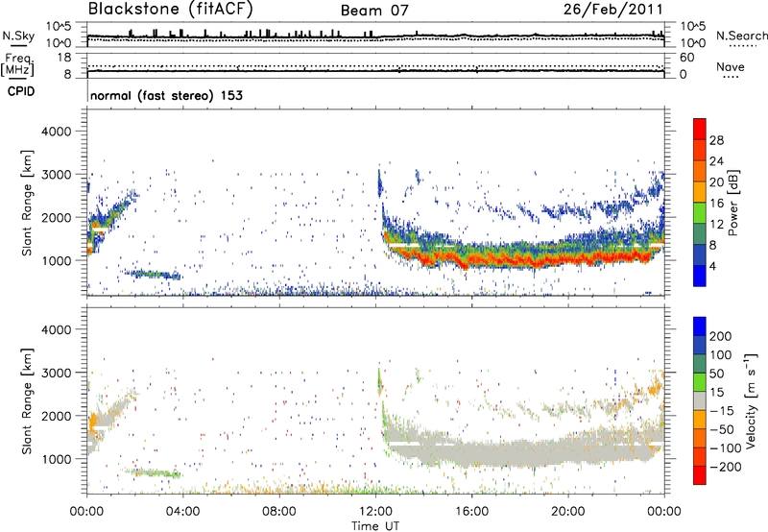Image resolution: width=768 pixels, height=532 pixels.
Task: Click 'normal (fast stereo) 153' text
Action: tap(166, 95)
